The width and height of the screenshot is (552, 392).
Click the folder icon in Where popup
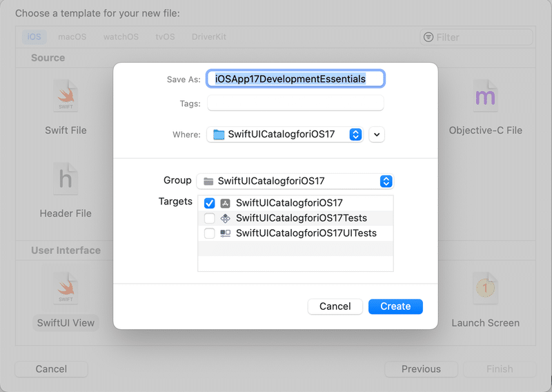click(219, 135)
